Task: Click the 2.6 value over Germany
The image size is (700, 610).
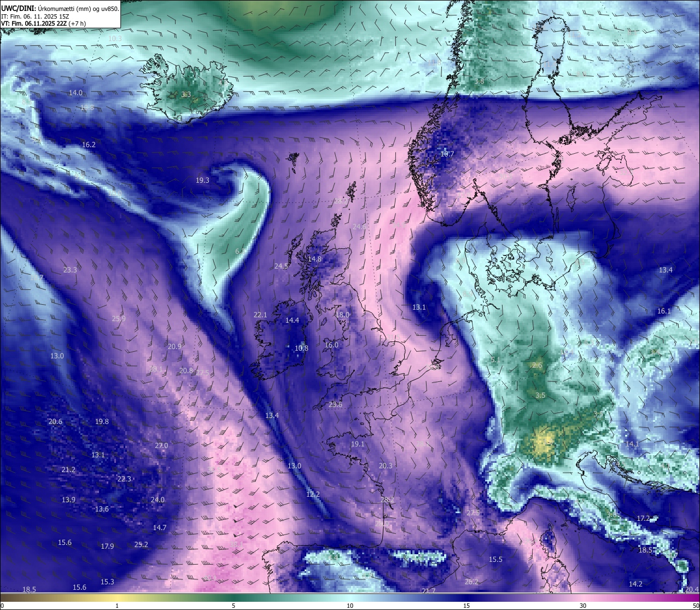Action: 537,365
